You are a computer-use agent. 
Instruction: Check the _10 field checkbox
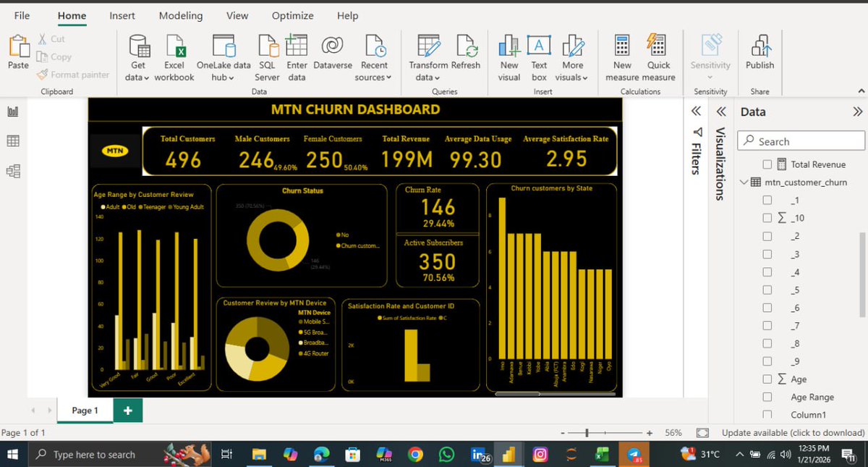(x=767, y=218)
